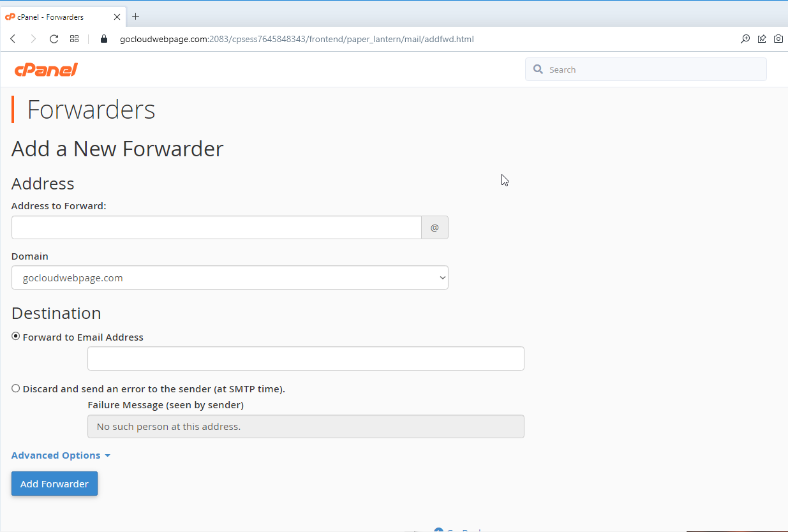This screenshot has width=788, height=532.
Task: Select the Forward to Email Address option
Action: click(15, 336)
